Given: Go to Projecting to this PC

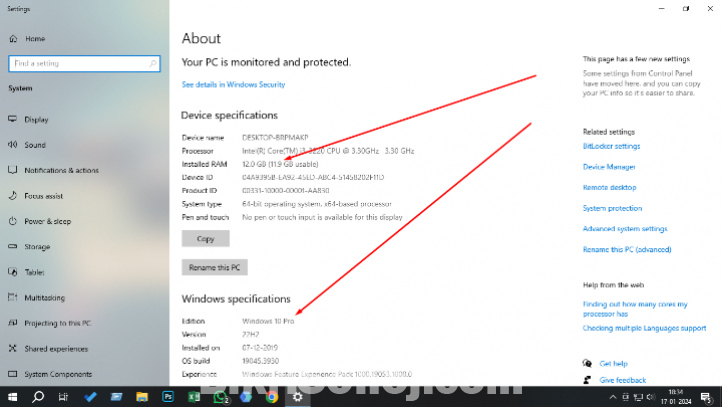Looking at the screenshot, I should pos(58,323).
